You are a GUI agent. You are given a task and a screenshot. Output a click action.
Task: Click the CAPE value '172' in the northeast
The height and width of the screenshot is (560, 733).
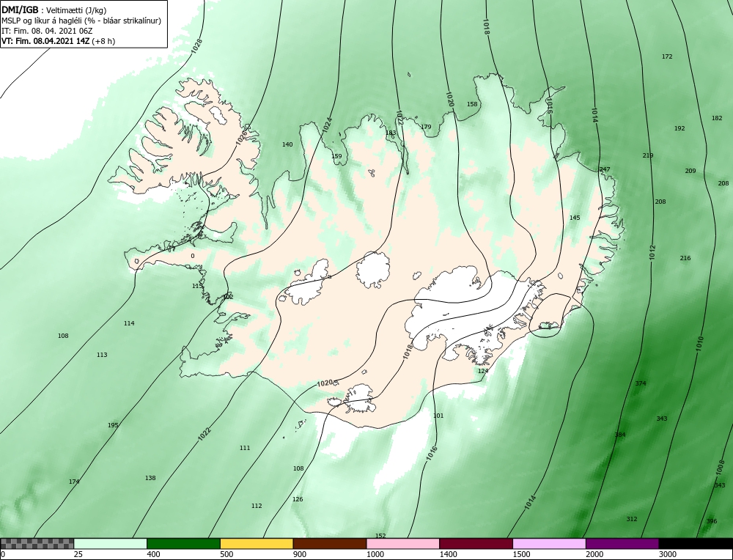coord(667,56)
